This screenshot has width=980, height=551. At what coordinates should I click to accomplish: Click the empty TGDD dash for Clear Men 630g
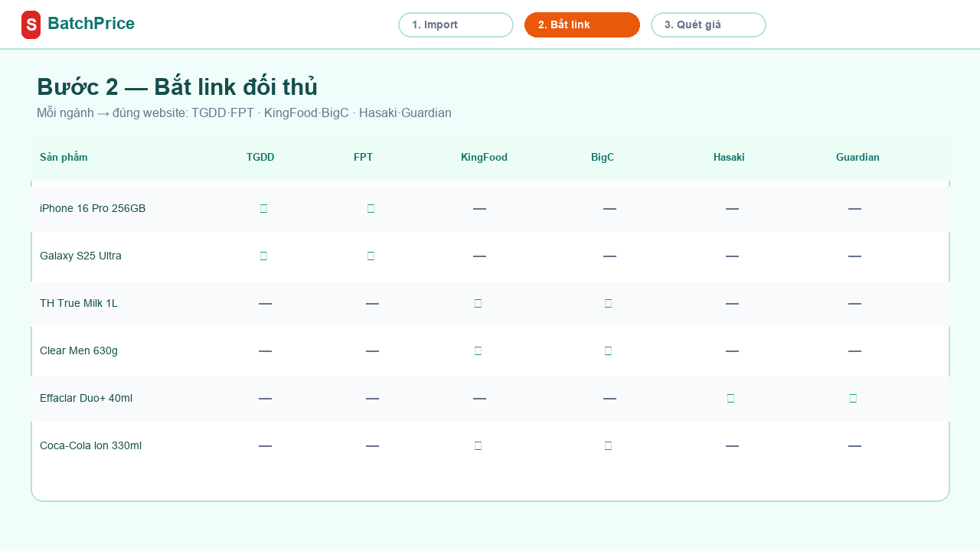265,350
